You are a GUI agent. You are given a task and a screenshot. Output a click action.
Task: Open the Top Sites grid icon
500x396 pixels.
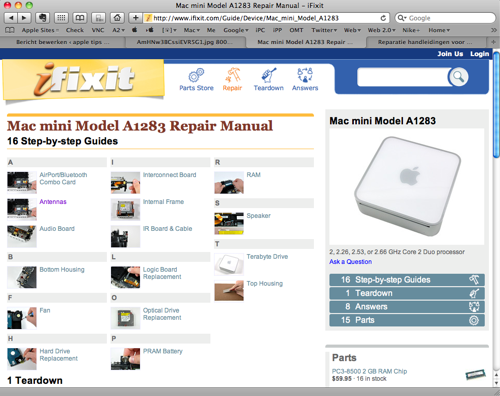[x=61, y=18]
